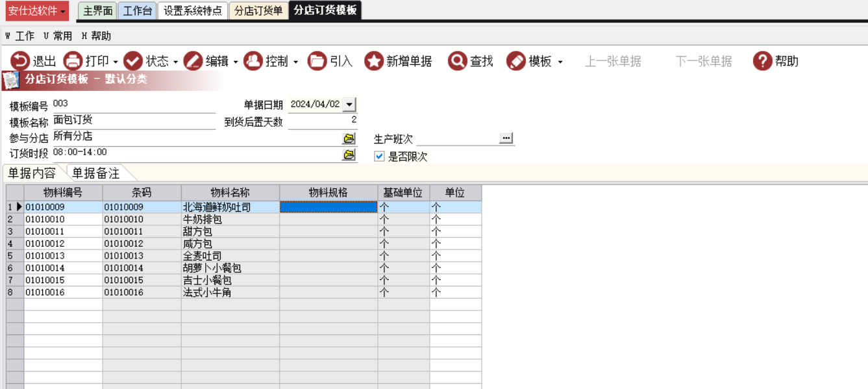Select the 牛奶排包 cell
The width and height of the screenshot is (868, 389).
[x=230, y=220]
